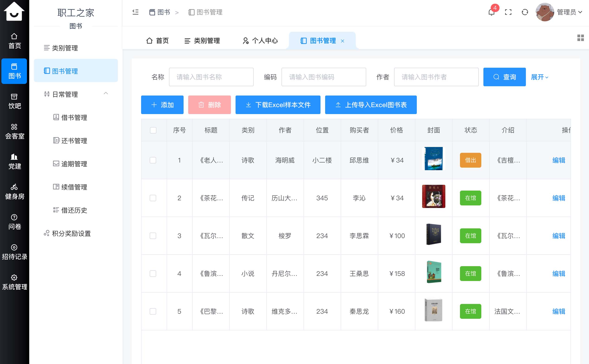Click 下载Excel样本文件 button
Screen dimensions: 589x364
(x=278, y=105)
